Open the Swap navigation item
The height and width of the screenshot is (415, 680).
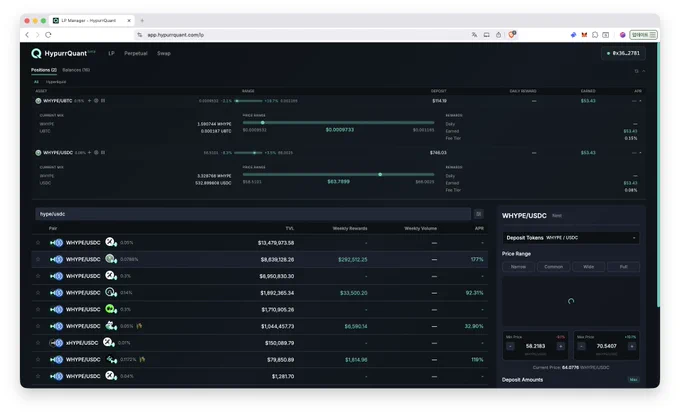pos(163,53)
